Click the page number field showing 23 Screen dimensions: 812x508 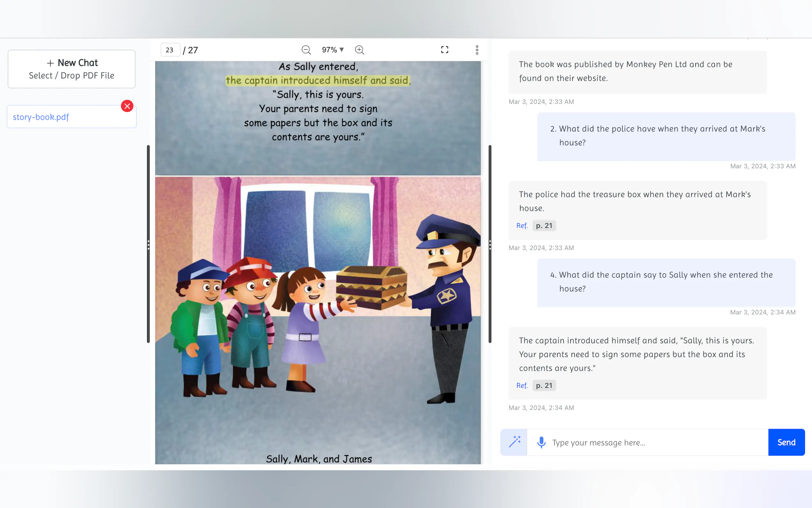coord(170,50)
